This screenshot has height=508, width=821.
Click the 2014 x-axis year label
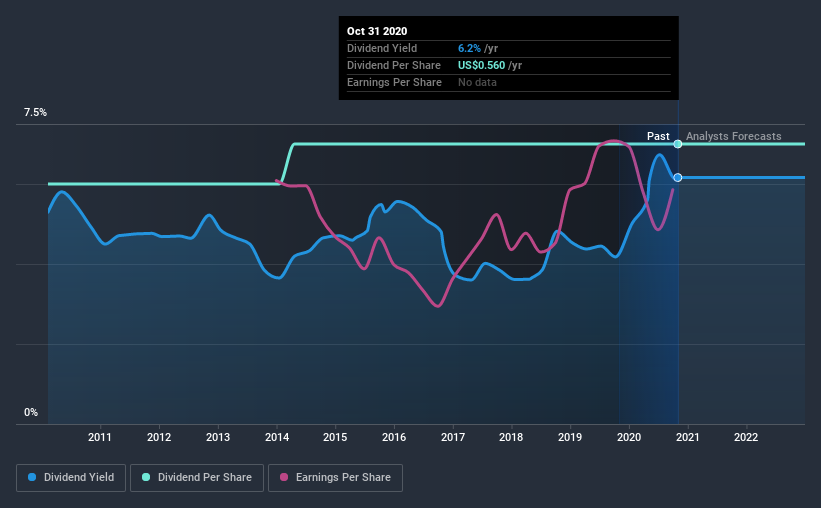277,437
